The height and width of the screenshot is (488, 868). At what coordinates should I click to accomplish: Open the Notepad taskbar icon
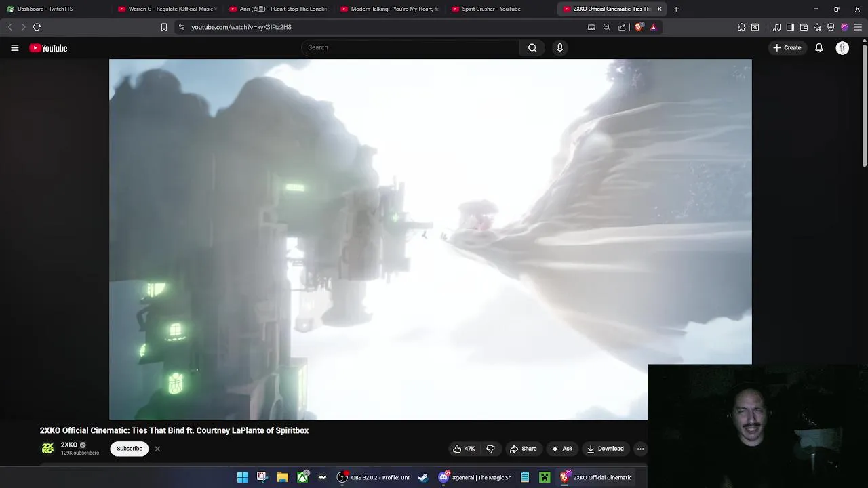pos(525,477)
